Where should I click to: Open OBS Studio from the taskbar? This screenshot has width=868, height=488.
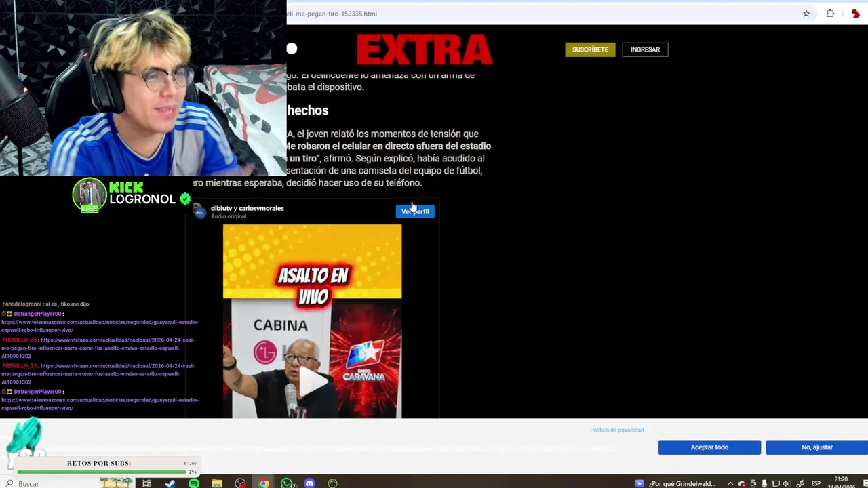(x=240, y=483)
